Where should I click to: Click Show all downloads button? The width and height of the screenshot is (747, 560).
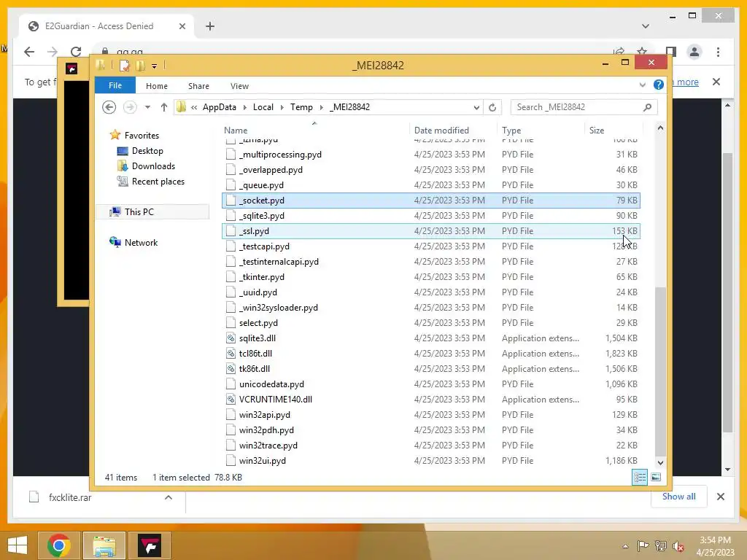click(x=679, y=497)
